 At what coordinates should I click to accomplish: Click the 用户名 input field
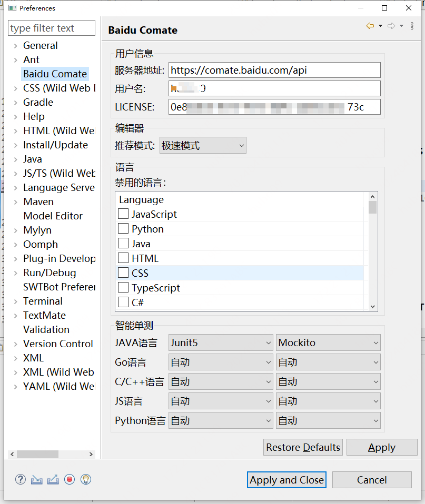pos(274,88)
